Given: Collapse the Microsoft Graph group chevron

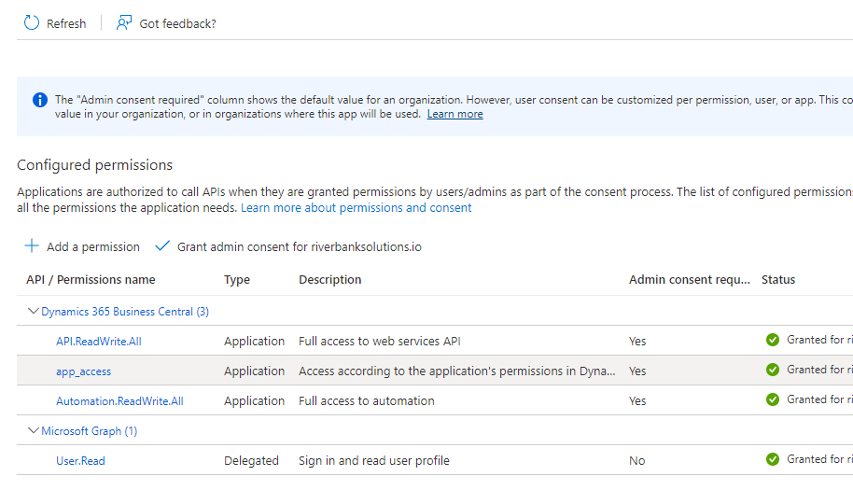Looking at the screenshot, I should tap(34, 431).
